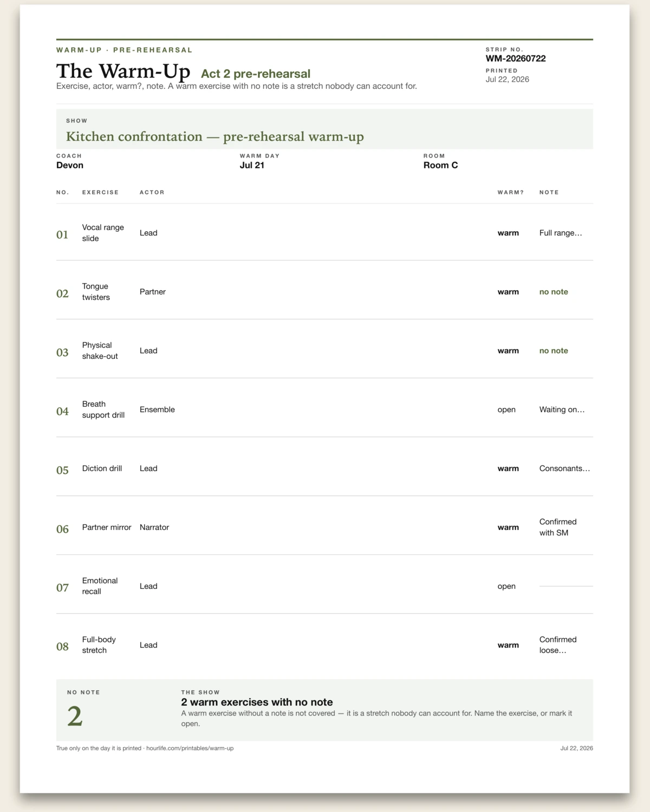Select the coach name Devon
This screenshot has width=650, height=812.
(x=70, y=165)
